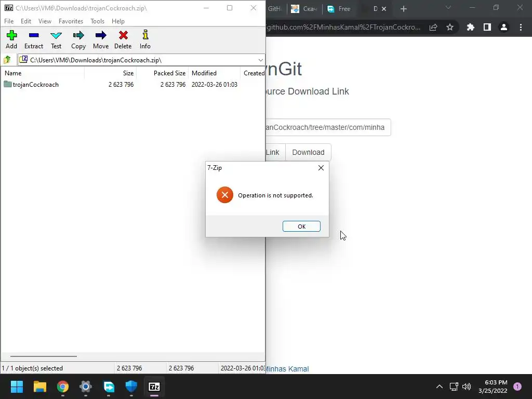Click the Copy toolbar icon
Image resolution: width=532 pixels, height=399 pixels.
tap(78, 39)
